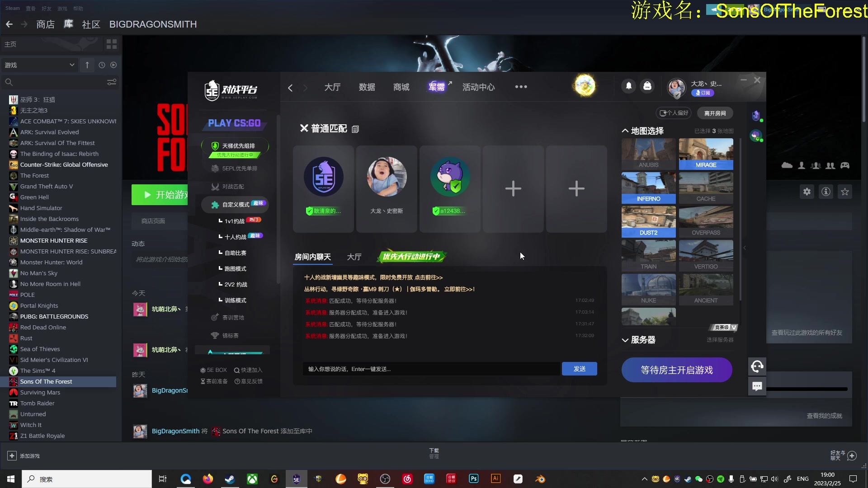Click 快速加入 (Quick Join) button
Image resolution: width=868 pixels, height=488 pixels.
248,370
